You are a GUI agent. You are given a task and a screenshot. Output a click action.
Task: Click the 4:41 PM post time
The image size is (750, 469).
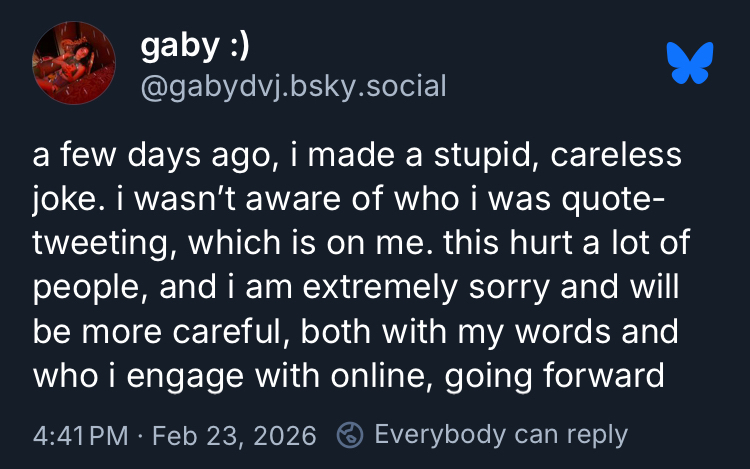tap(80, 436)
